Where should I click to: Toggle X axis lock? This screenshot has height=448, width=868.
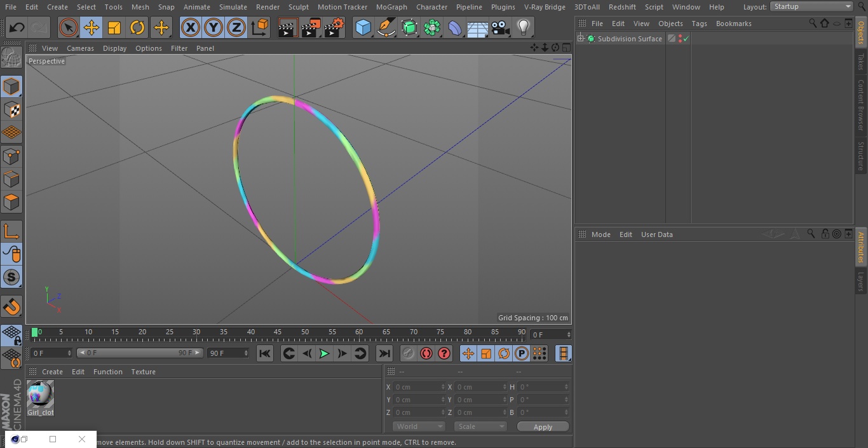(x=190, y=28)
